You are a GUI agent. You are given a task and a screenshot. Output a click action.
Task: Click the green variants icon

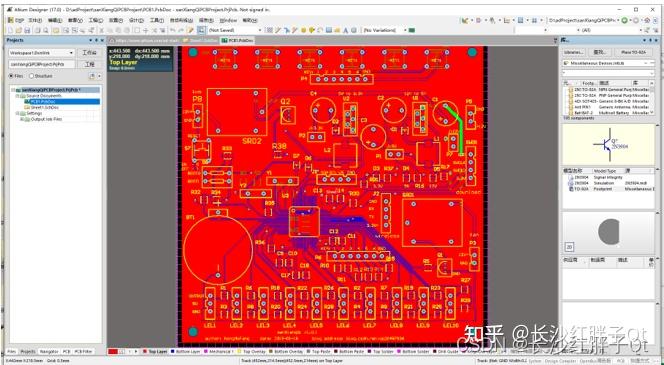[412, 30]
